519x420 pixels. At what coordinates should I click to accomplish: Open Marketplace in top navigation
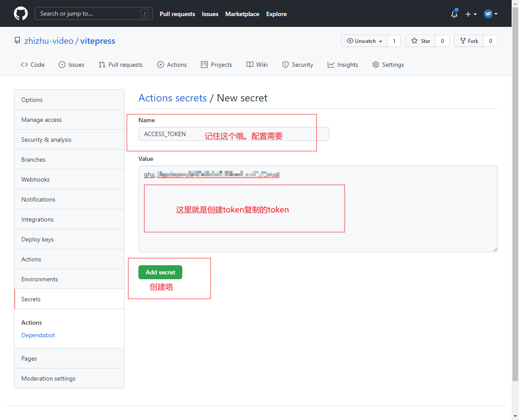coord(242,14)
